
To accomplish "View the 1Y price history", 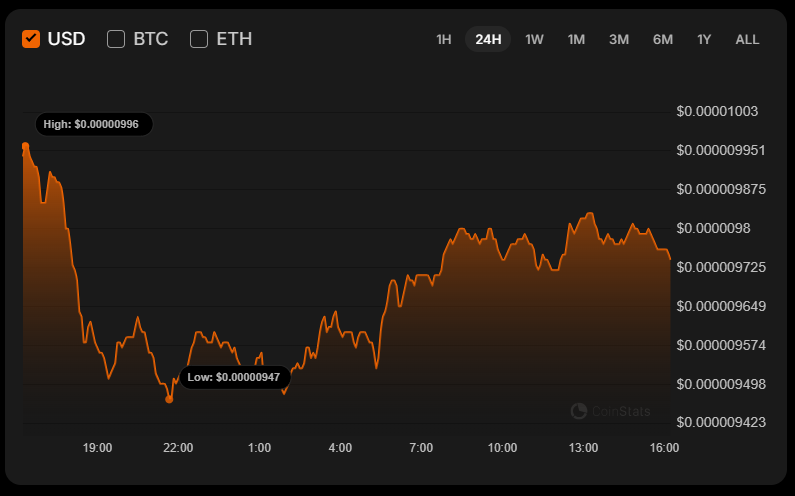I will tap(704, 40).
